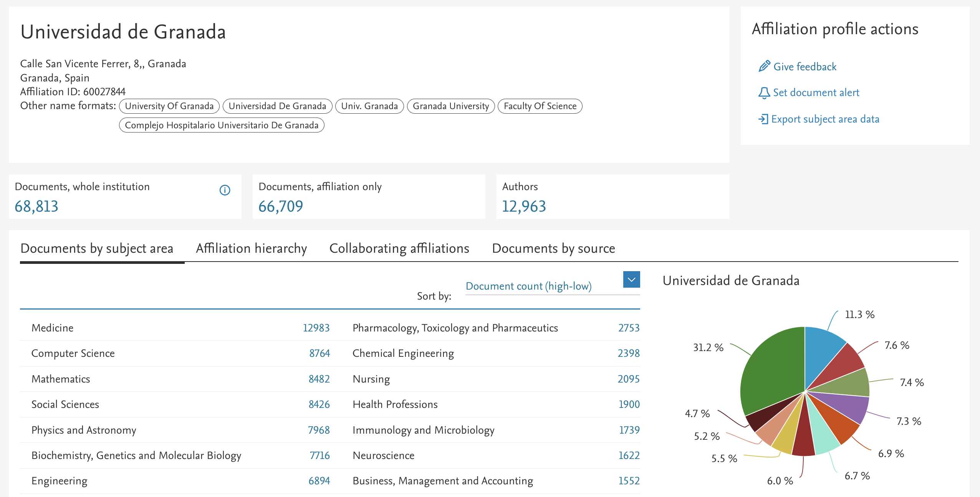Click the pencil Give feedback icon
The image size is (980, 497).
coord(764,66)
